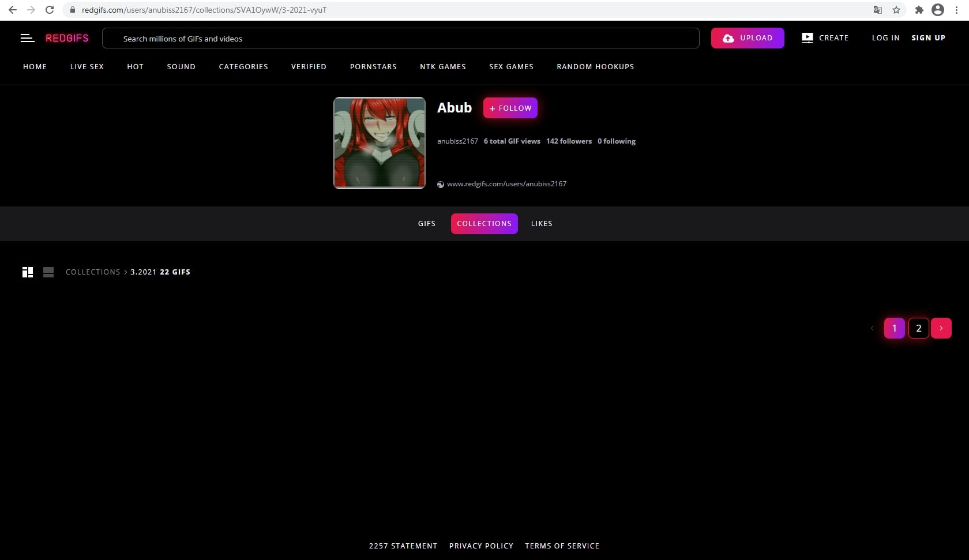Bookmark this page with star icon

(896, 10)
